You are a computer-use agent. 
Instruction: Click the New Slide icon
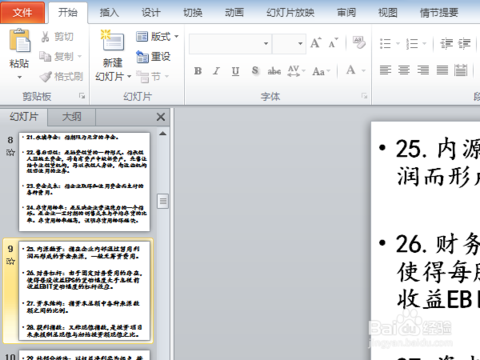point(113,41)
